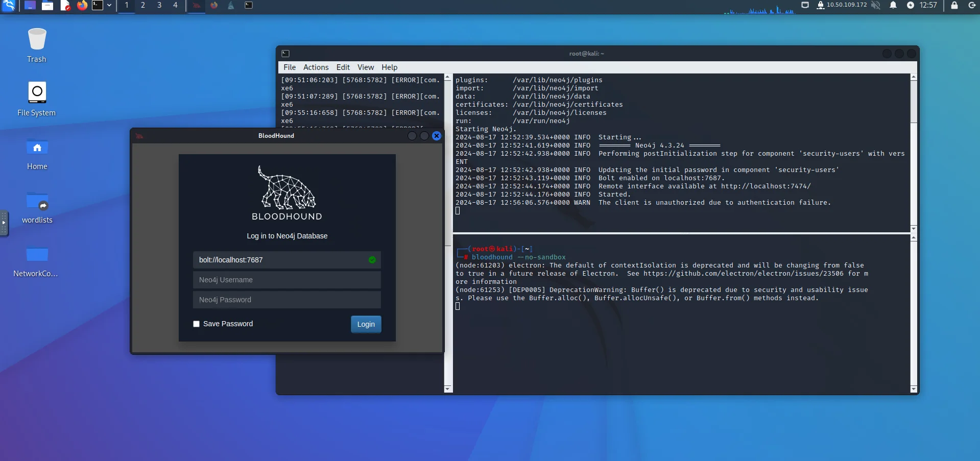
Task: Open the file manager launcher in panel
Action: coord(47,6)
